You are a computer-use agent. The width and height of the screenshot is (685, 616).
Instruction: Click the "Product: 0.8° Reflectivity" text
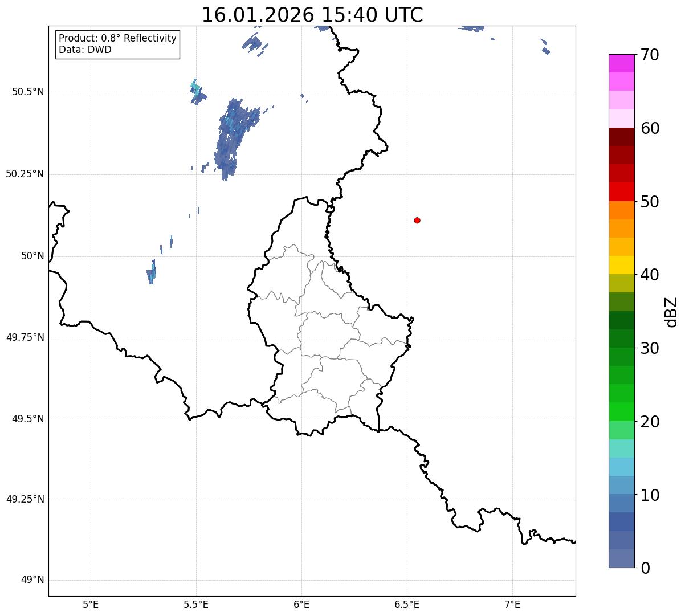tap(118, 38)
